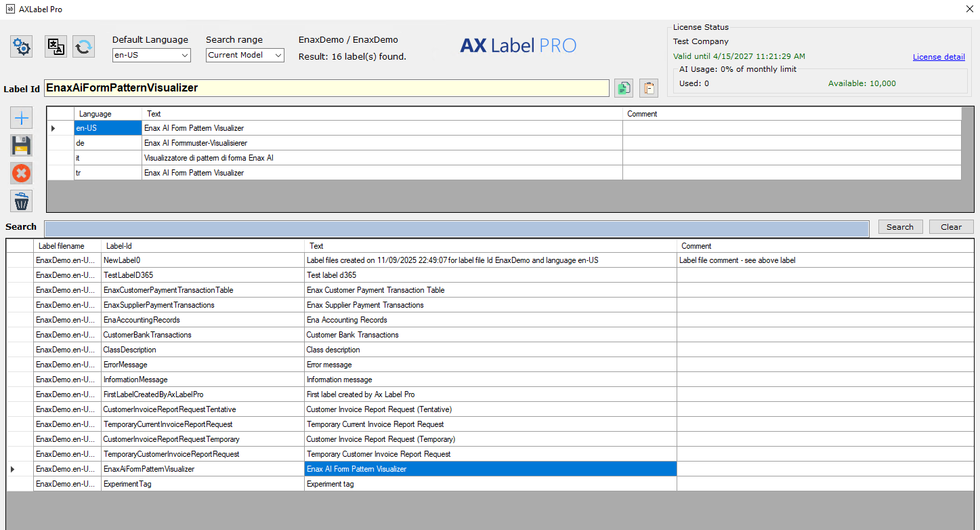Click the 'Available: 10,000' AI usage text
The width and height of the screenshot is (980, 530).
click(x=862, y=83)
